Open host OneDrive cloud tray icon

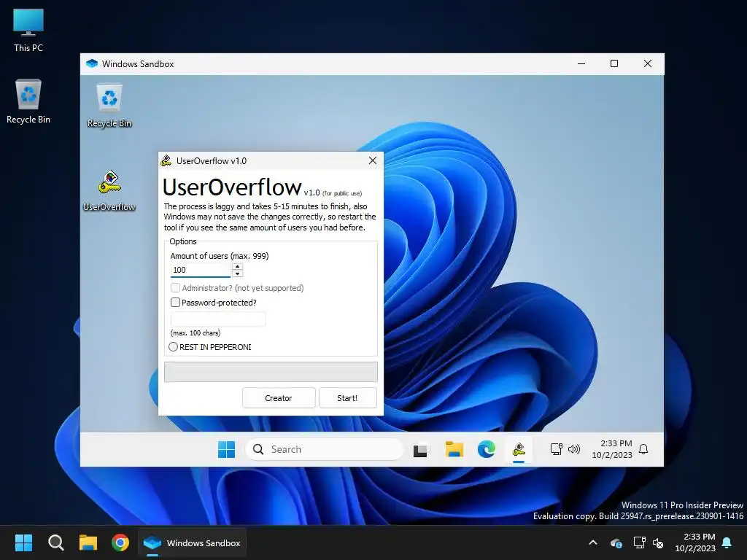pos(616,542)
